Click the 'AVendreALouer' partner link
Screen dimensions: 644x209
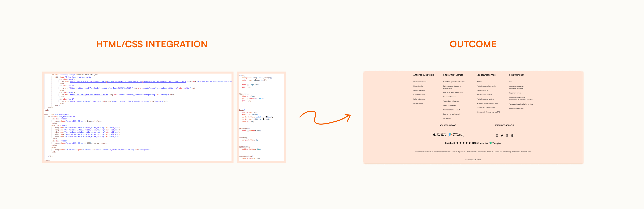428,151
